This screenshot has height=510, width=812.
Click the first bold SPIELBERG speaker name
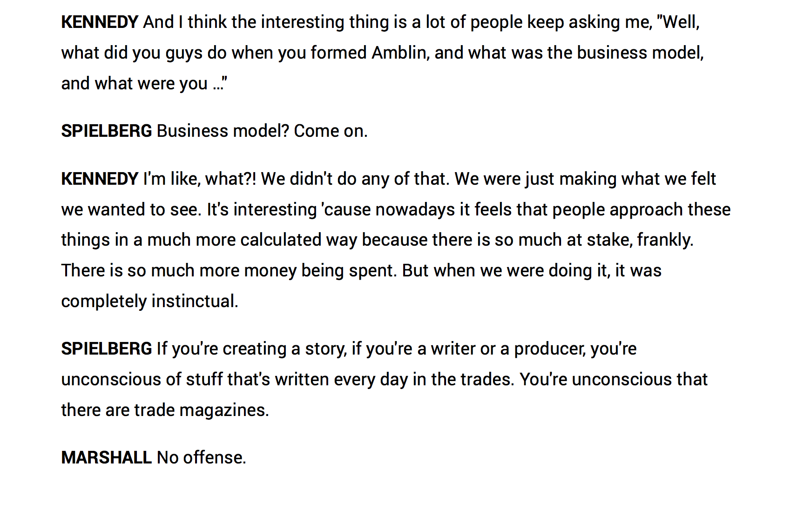click(107, 131)
